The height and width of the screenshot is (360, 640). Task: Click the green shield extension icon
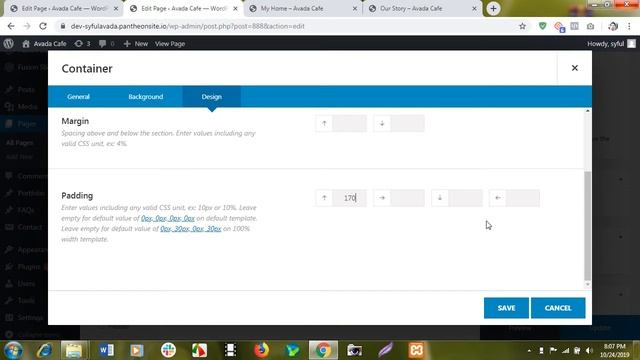(542, 26)
